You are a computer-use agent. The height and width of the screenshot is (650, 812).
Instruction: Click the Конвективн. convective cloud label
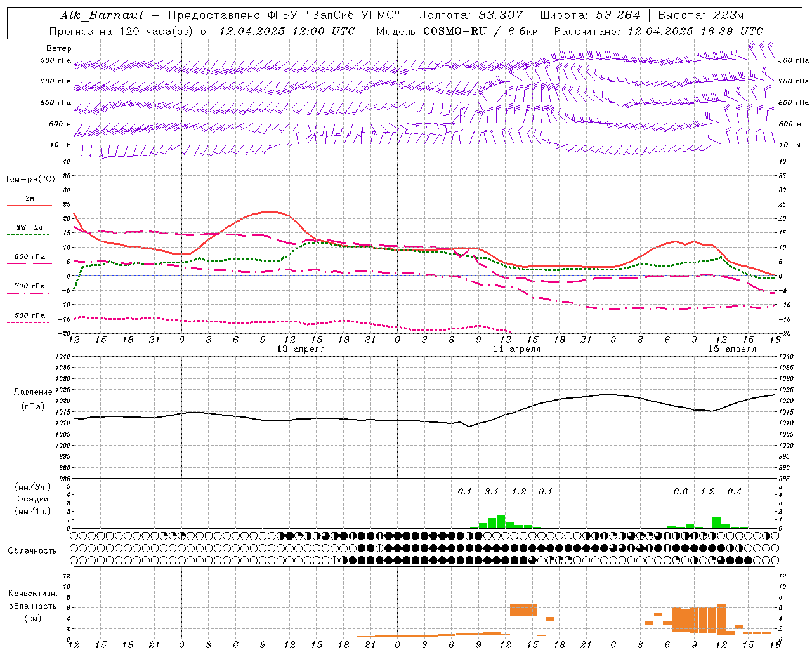point(32,594)
